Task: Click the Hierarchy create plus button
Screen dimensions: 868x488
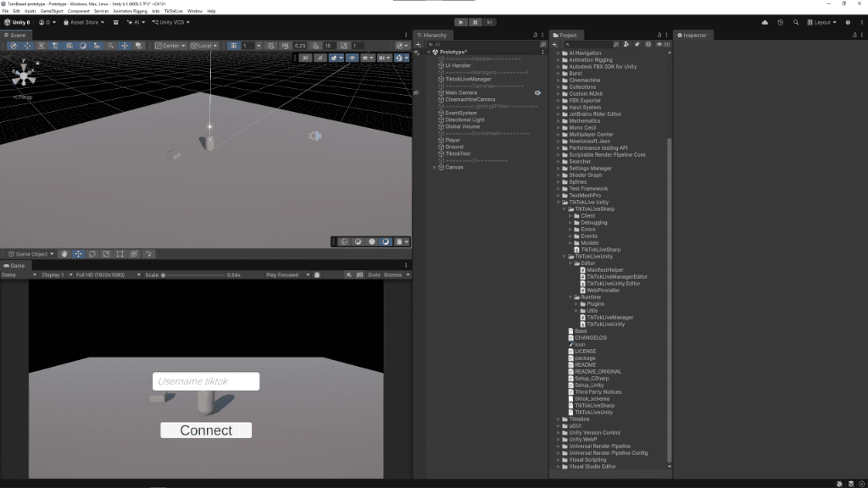Action: click(419, 44)
